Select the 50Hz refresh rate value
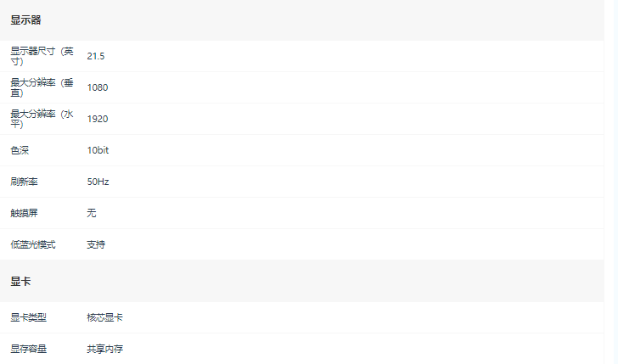The image size is (618, 364). pos(98,182)
